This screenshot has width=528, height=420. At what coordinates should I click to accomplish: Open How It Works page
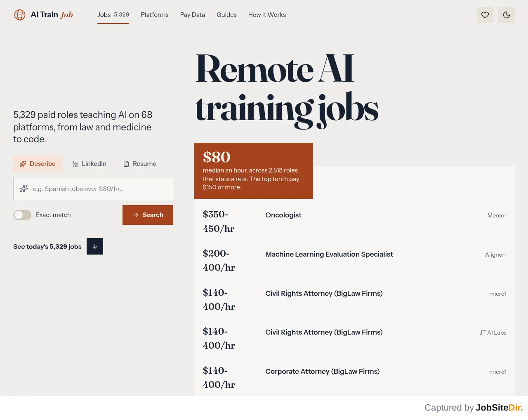[x=267, y=15]
